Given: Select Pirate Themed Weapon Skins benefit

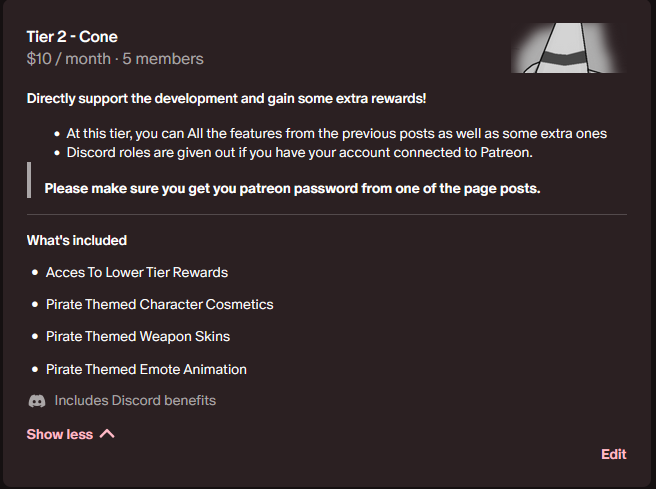Looking at the screenshot, I should (x=138, y=337).
